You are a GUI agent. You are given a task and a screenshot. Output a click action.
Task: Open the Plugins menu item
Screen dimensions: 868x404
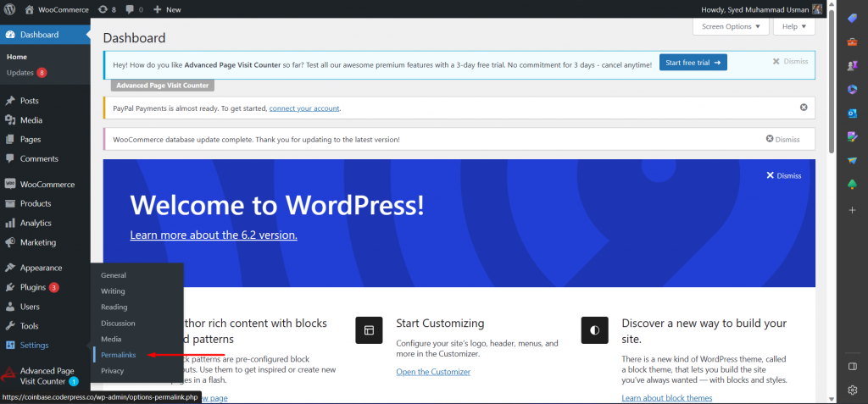click(33, 287)
